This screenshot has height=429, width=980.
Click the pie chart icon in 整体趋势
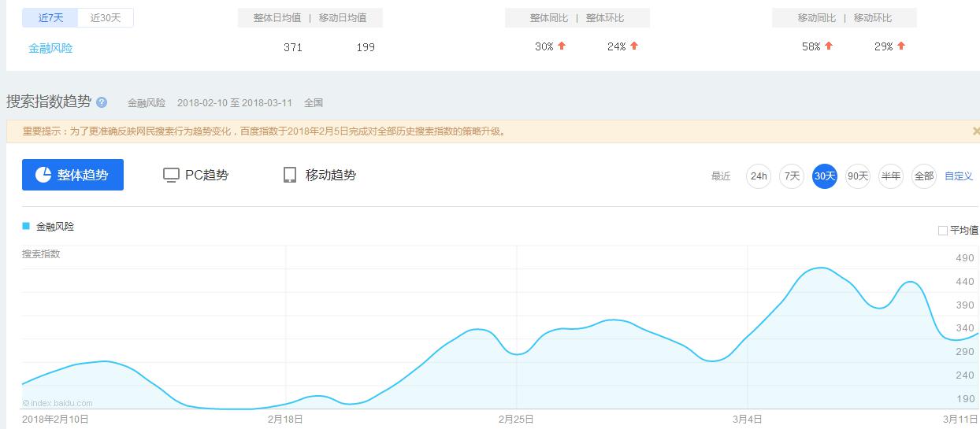[x=43, y=175]
